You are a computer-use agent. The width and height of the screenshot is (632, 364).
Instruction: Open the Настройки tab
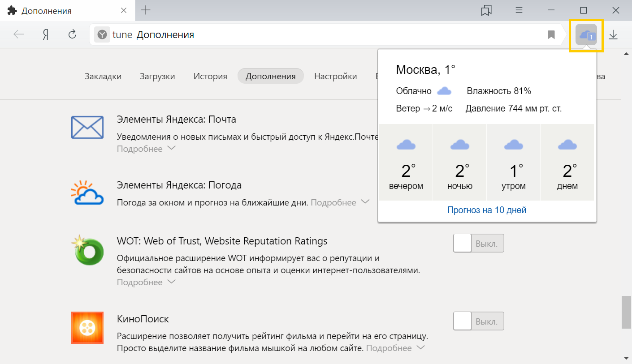[x=336, y=76]
